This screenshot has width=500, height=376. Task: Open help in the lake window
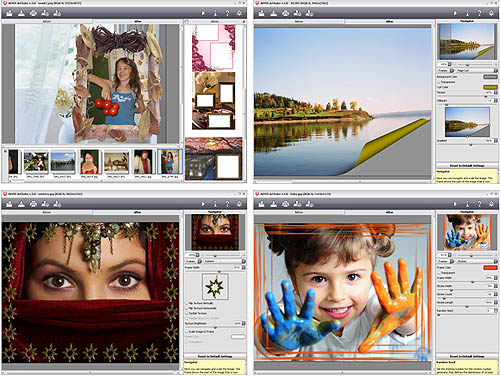479,13
